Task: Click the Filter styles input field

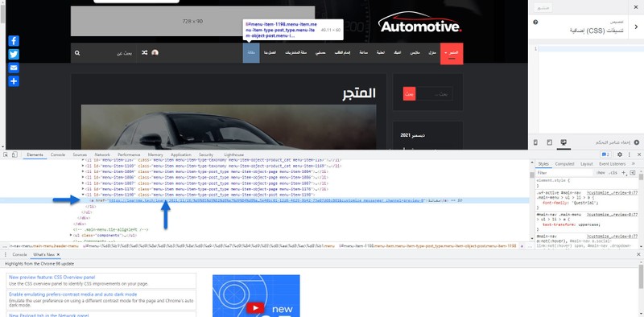Action: [564, 173]
